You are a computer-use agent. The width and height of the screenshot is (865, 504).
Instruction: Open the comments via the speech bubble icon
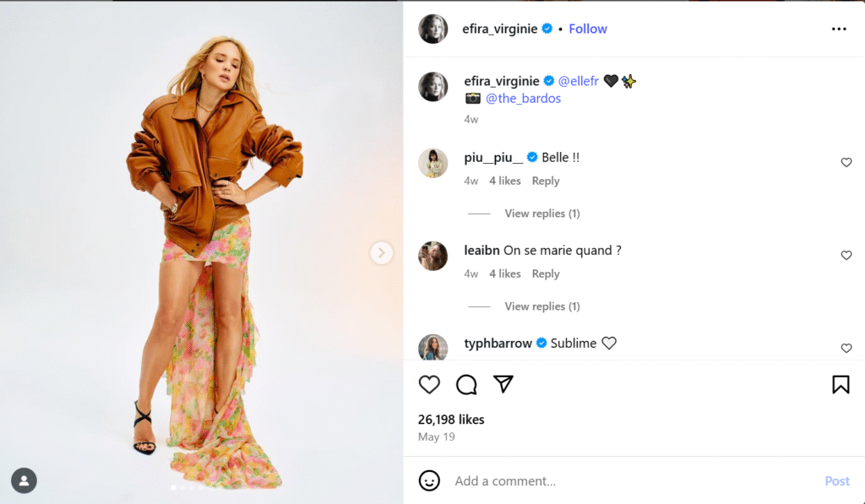pyautogui.click(x=466, y=384)
